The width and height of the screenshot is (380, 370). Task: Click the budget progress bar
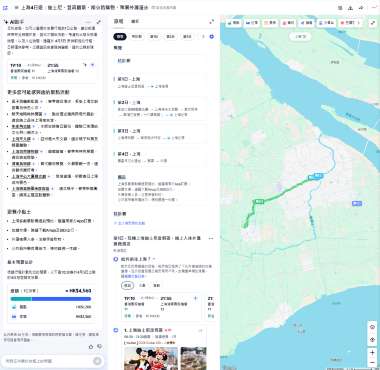pyautogui.click(x=51, y=299)
